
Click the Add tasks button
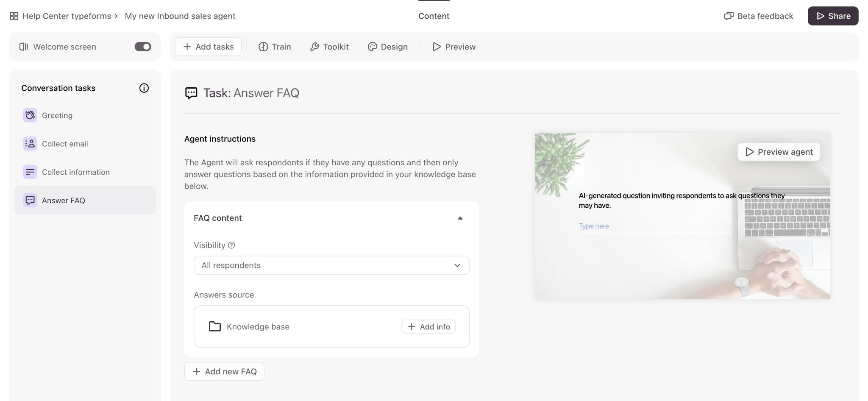pyautogui.click(x=208, y=47)
